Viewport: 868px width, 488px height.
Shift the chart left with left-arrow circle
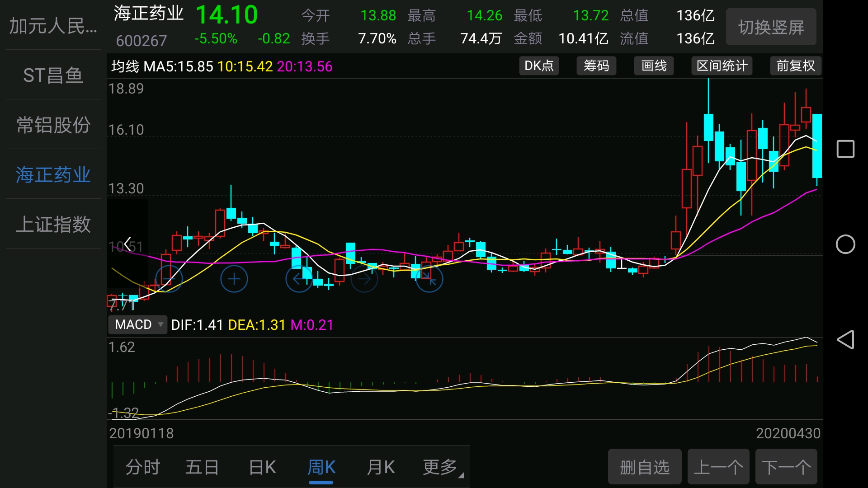(299, 279)
